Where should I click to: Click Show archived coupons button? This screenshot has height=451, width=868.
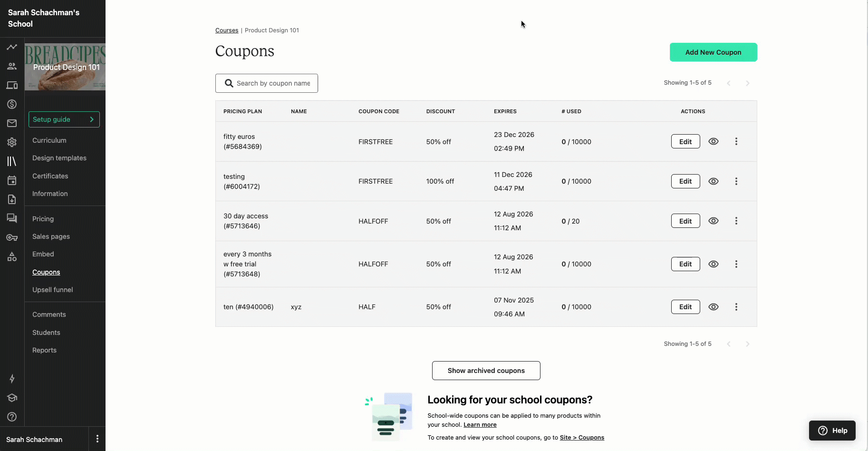(486, 371)
